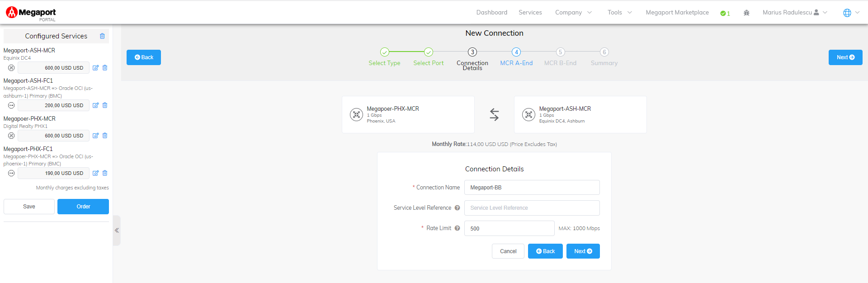Click the bug report icon in header
Viewport: 868px width, 283px height.
pyautogui.click(x=746, y=13)
